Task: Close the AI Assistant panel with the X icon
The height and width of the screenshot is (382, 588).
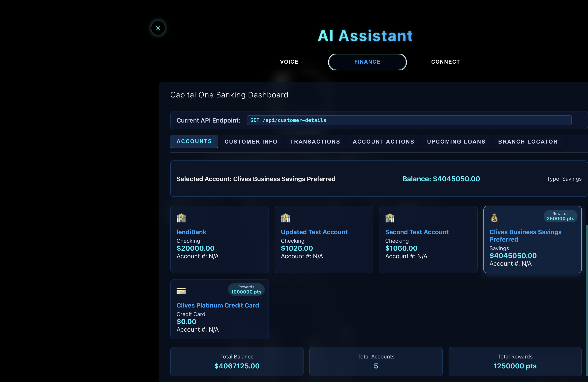Action: 158,28
